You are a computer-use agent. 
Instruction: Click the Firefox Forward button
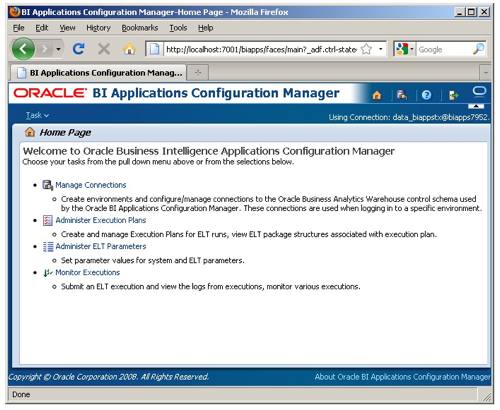(x=44, y=50)
